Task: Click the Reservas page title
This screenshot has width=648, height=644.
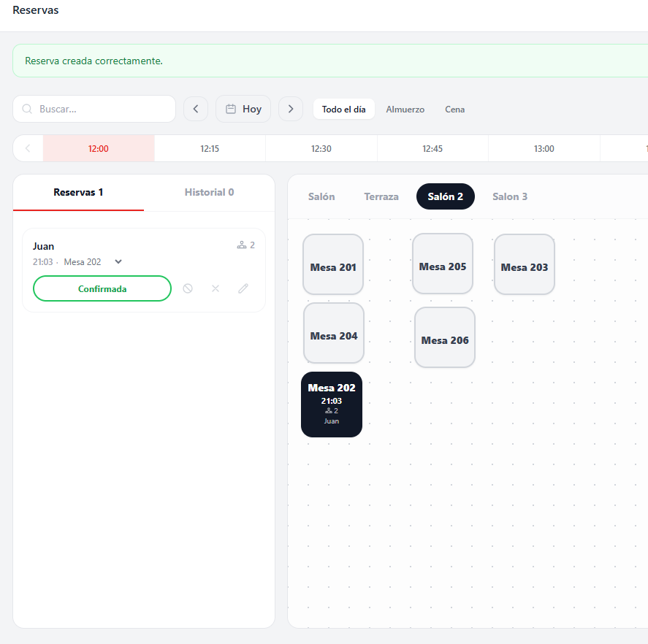Action: (36, 10)
